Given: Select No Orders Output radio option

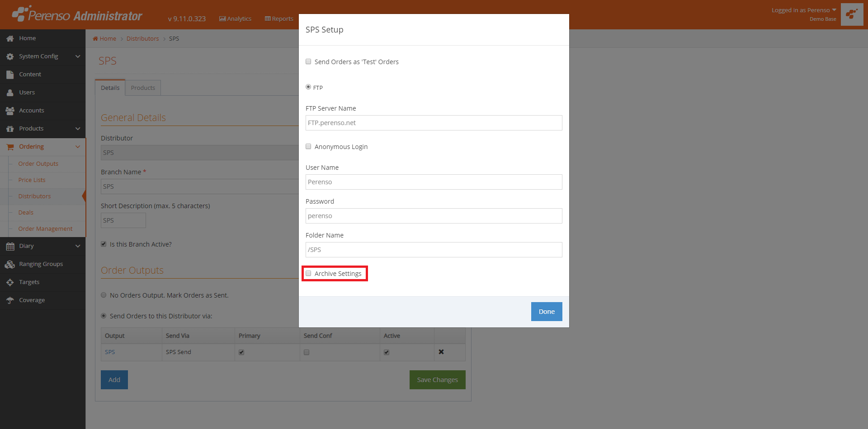Looking at the screenshot, I should pos(104,295).
